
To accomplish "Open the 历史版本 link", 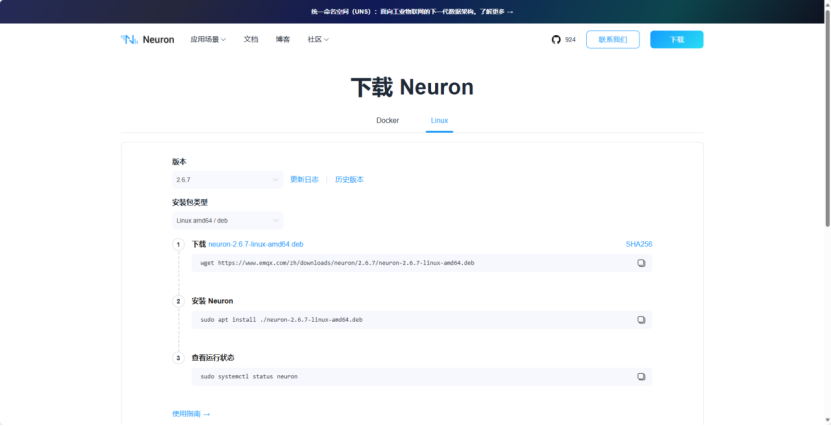I will [349, 180].
